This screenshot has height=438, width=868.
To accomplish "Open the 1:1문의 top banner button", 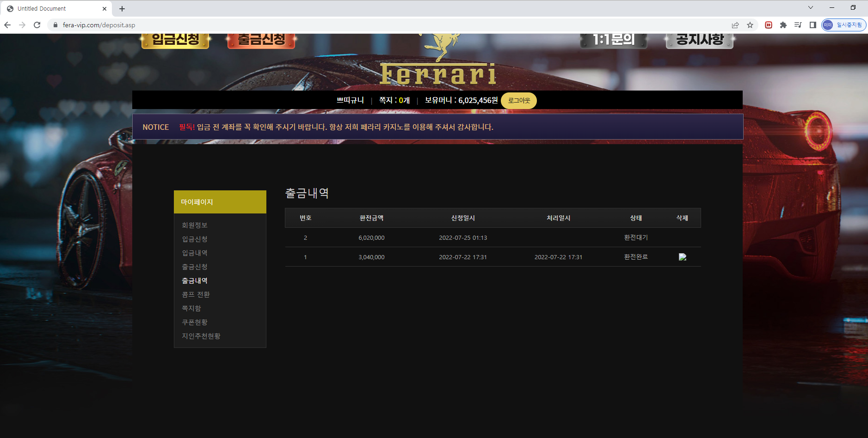I will 614,40.
